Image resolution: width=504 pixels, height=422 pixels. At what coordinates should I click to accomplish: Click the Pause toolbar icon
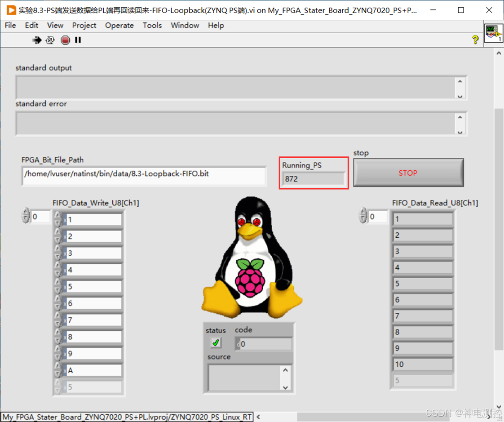click(78, 40)
